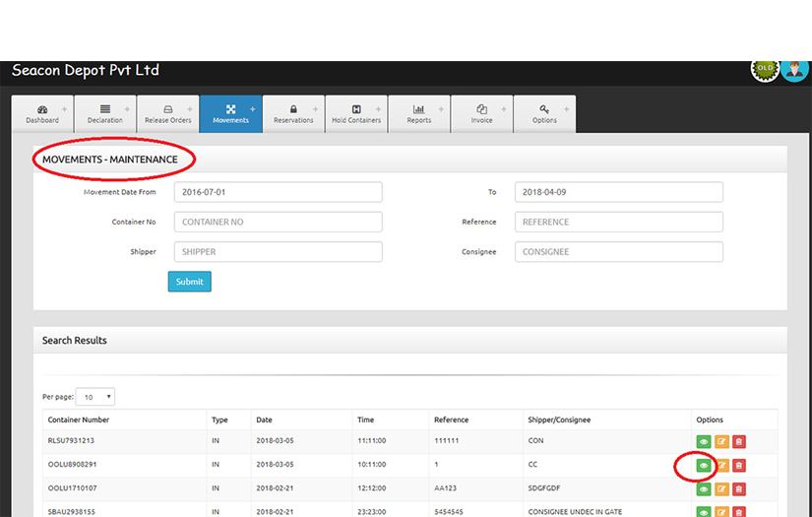Image resolution: width=812 pixels, height=517 pixels.
Task: Edit movement RLSU7931213
Action: point(721,442)
